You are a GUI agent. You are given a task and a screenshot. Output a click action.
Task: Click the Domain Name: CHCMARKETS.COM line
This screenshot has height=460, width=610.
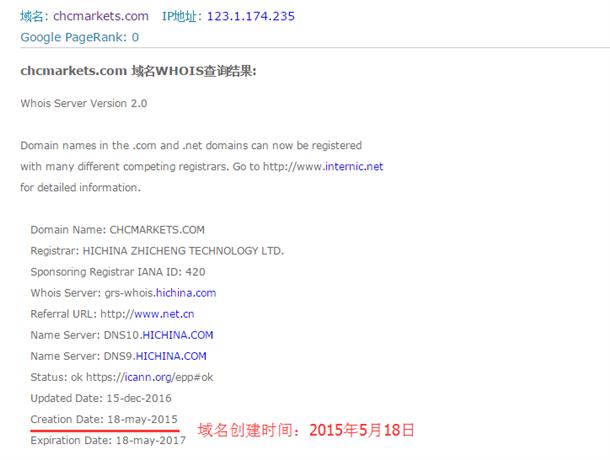117,230
